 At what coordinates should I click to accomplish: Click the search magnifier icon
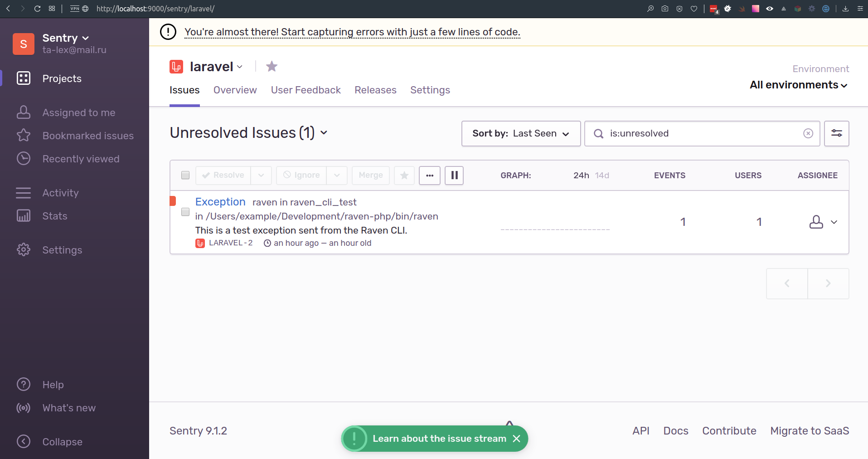(598, 133)
